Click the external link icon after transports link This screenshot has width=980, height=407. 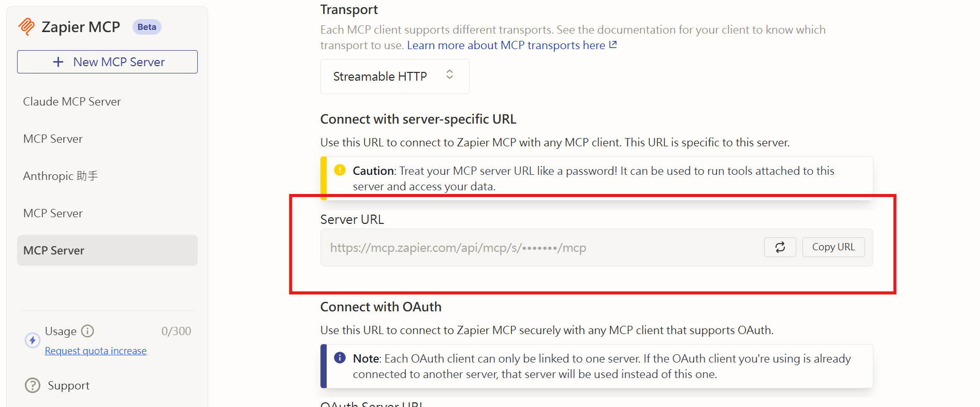(613, 45)
